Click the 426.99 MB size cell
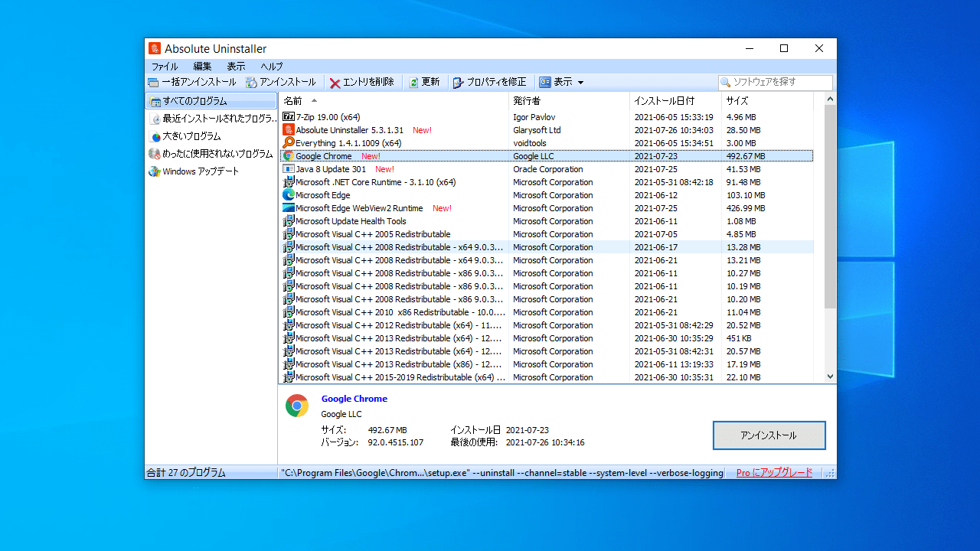This screenshot has width=980, height=551. pos(746,208)
